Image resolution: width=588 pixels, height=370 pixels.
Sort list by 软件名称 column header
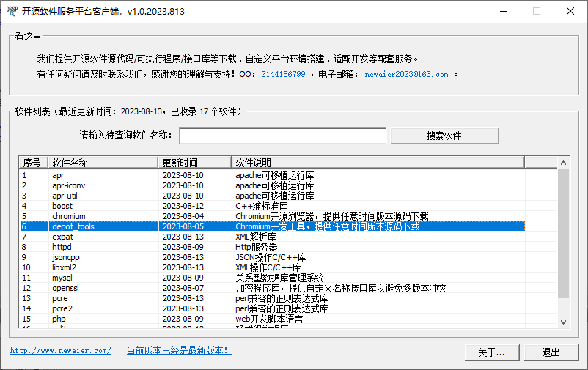pos(103,162)
